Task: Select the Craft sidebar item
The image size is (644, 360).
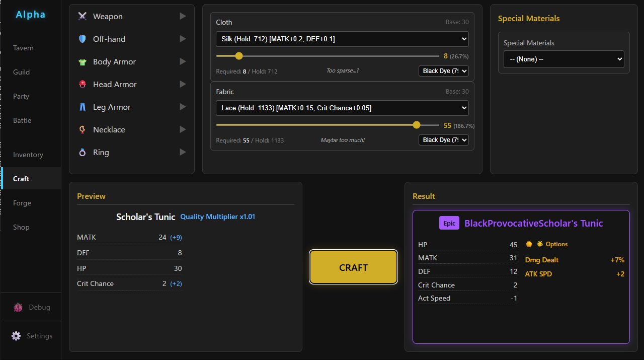Action: [31, 179]
